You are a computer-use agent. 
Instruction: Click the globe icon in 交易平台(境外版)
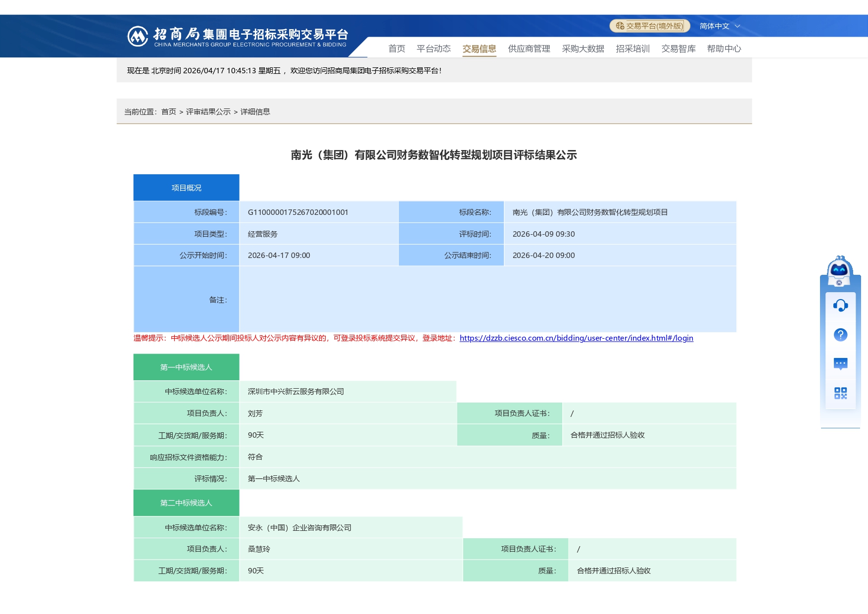(x=620, y=26)
